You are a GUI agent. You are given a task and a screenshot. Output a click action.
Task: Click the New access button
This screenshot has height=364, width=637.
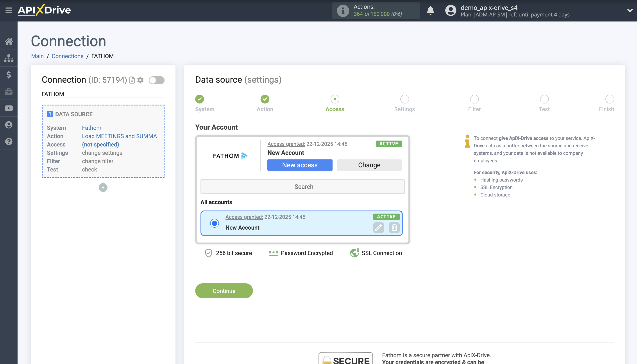pyautogui.click(x=300, y=165)
